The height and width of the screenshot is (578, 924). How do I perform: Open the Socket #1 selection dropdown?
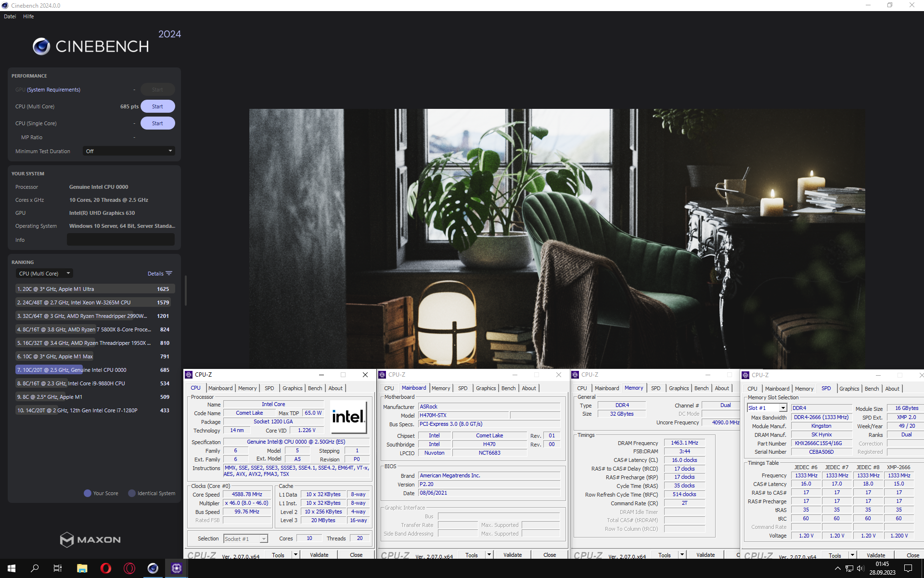(x=245, y=539)
